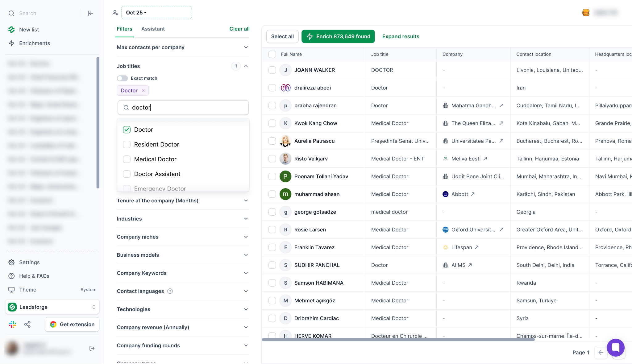
Task: Uncheck the Doctor job title option
Action: 127,130
